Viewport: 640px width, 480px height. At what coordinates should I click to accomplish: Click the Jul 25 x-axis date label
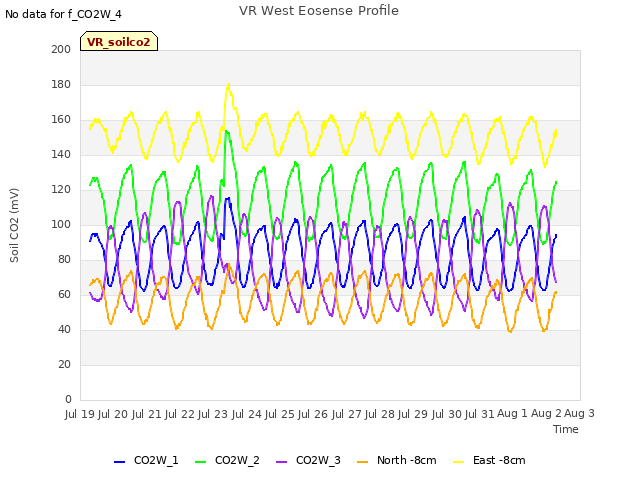[x=279, y=414]
